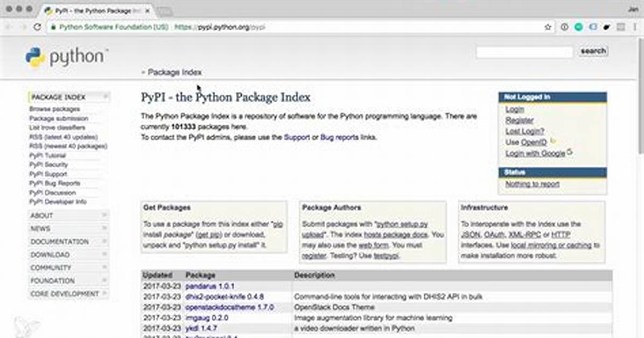Open Browse packages in the sidebar
Viewport: 644px width, 338px height.
pos(54,109)
